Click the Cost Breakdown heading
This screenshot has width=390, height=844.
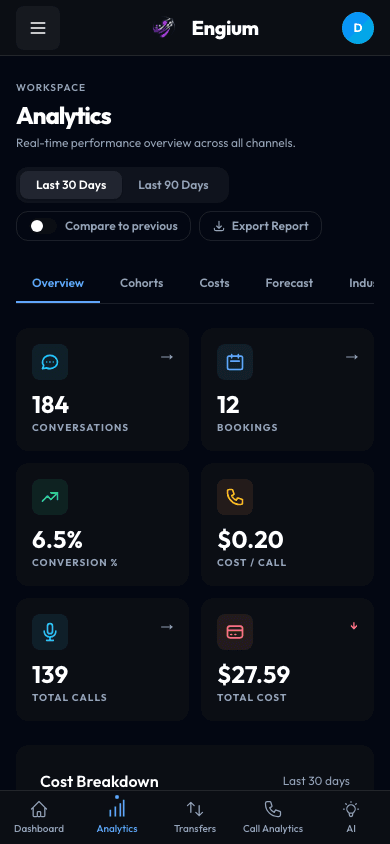tap(100, 782)
